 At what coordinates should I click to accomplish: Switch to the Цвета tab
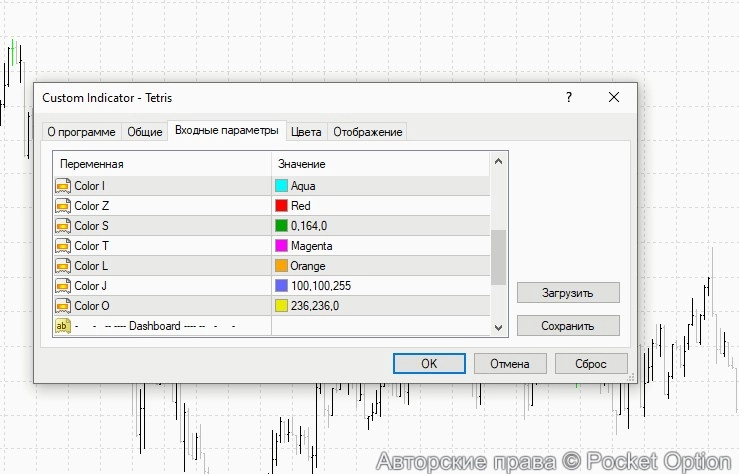(x=306, y=132)
